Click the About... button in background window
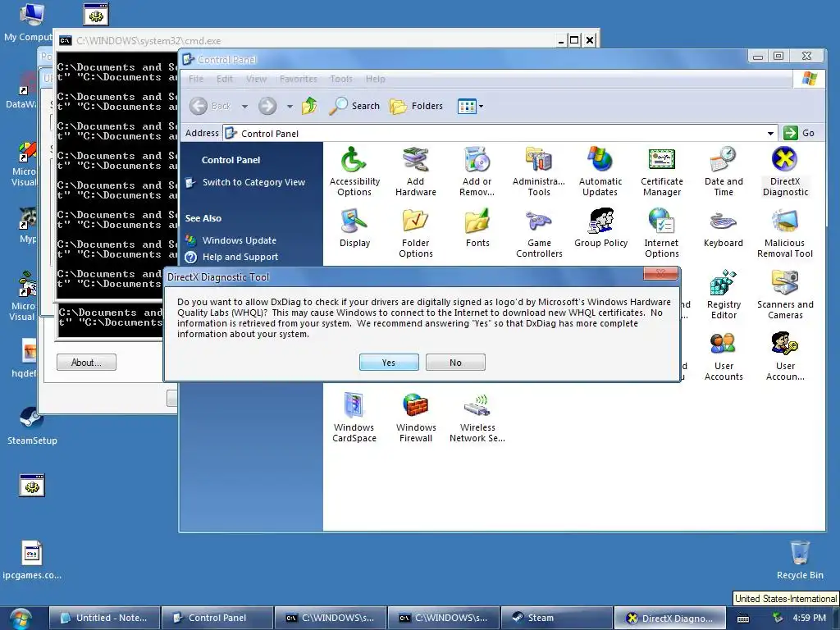840x630 pixels. click(86, 362)
